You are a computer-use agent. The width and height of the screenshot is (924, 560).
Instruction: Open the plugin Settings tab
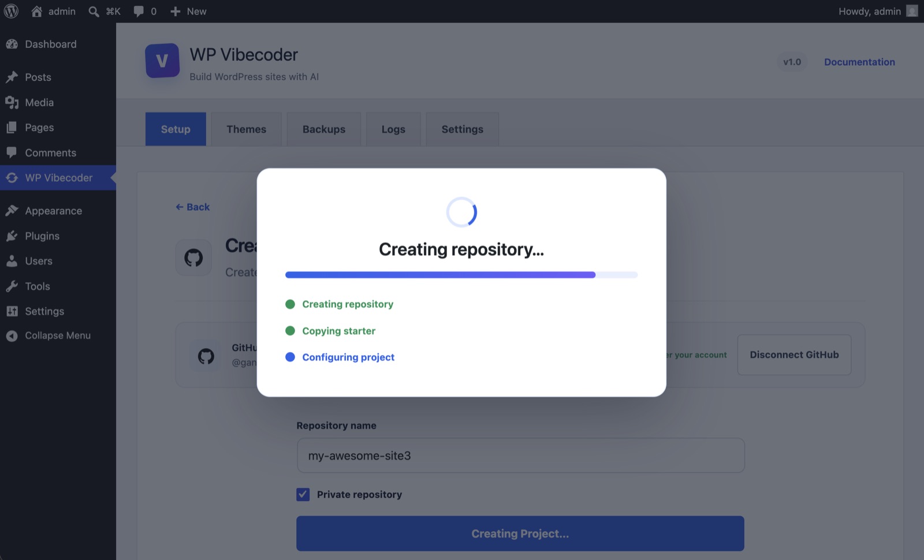[x=463, y=129]
